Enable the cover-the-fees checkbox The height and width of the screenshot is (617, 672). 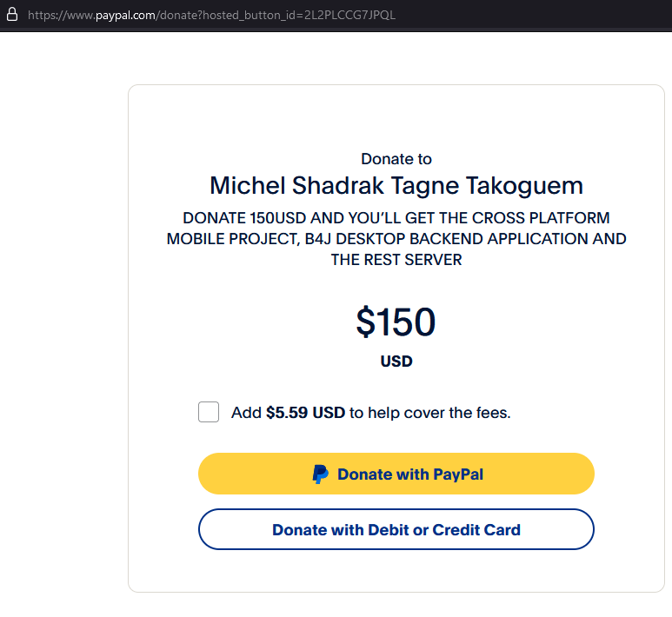209,412
